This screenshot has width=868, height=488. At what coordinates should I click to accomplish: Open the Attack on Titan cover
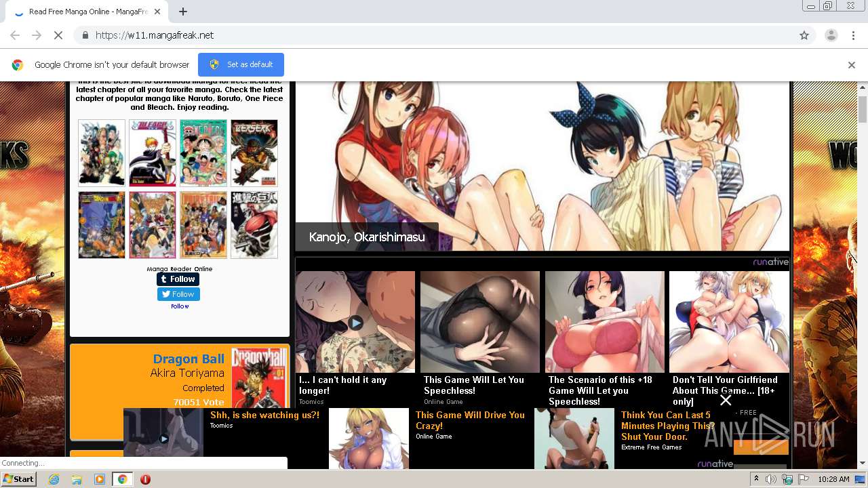point(254,225)
